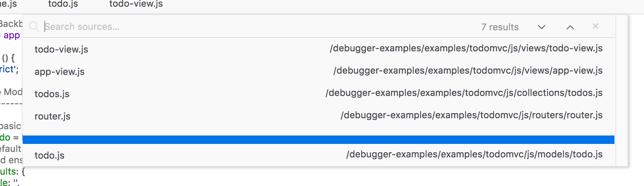644x186 pixels.
Task: Open the partially visible tab left of todo.js
Action: [x=8, y=5]
